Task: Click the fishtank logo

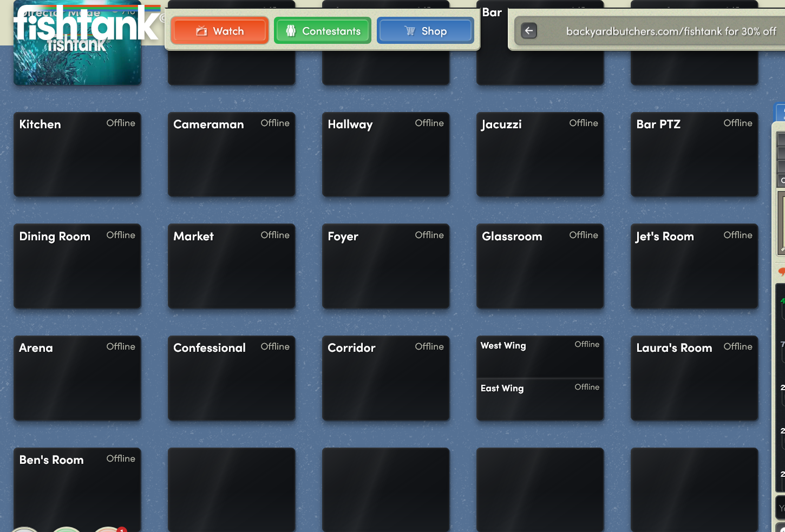Action: 87,24
